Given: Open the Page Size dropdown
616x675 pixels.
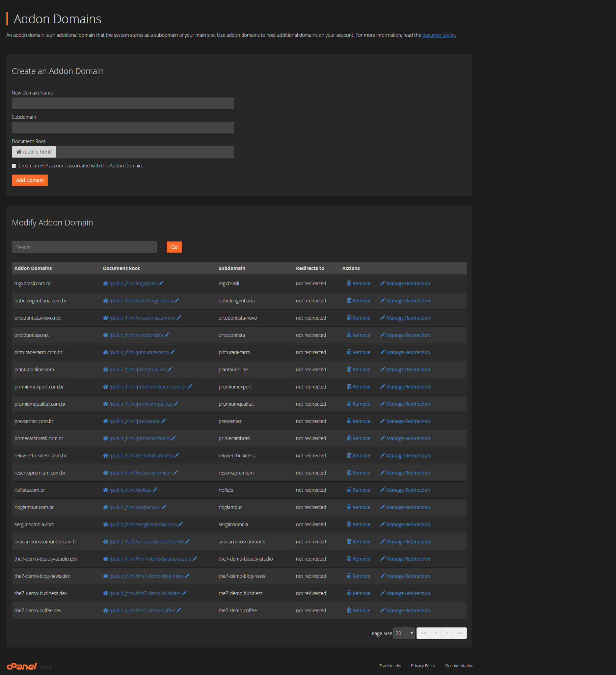Looking at the screenshot, I should [x=404, y=633].
